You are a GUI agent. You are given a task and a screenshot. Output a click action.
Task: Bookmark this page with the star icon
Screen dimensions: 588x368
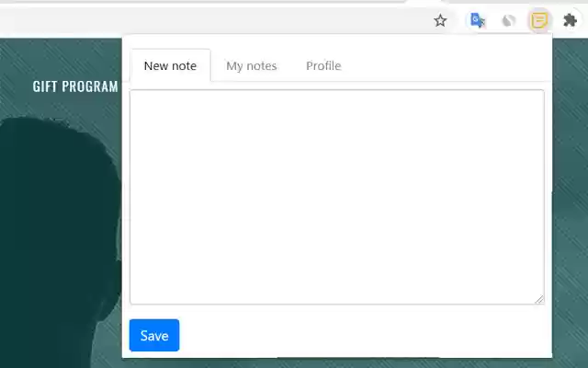[x=440, y=20]
